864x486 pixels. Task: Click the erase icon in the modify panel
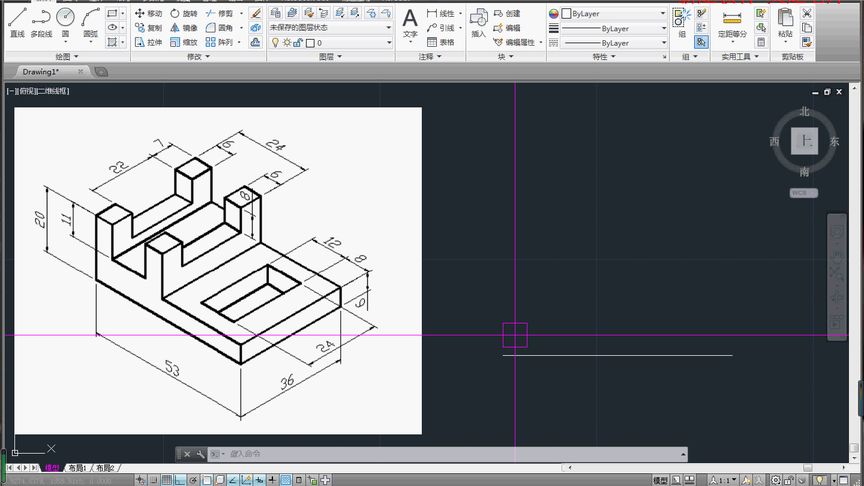click(255, 13)
